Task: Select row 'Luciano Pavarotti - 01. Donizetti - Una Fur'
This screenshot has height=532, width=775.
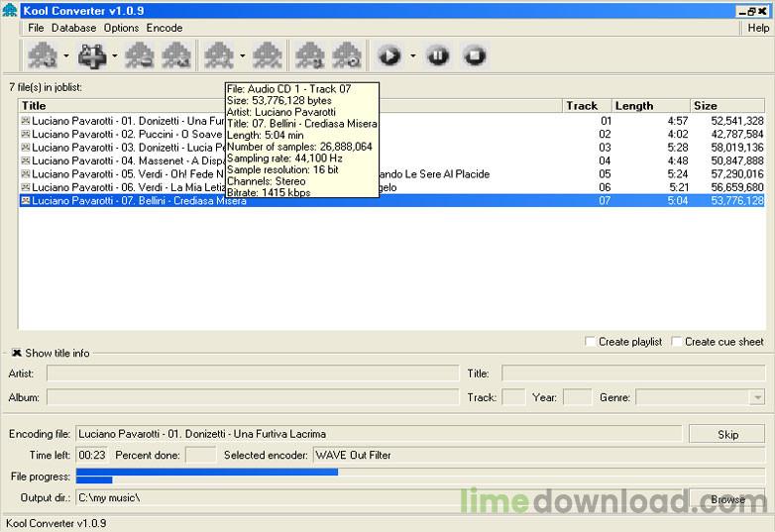Action: (391, 121)
